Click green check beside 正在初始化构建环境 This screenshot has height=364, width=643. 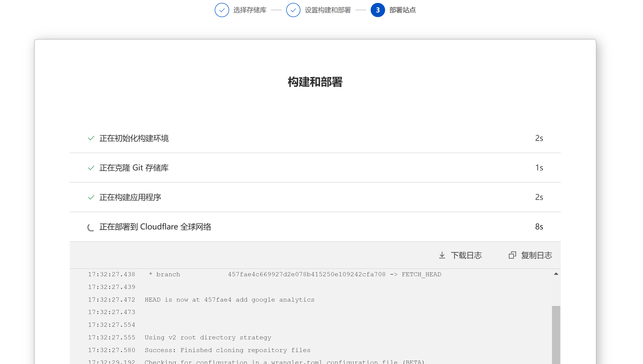91,138
